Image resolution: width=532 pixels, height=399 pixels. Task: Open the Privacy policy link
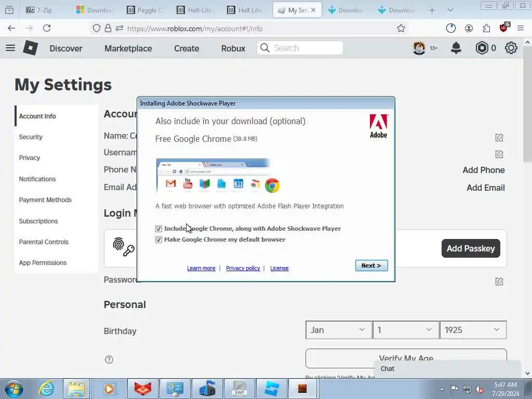point(243,268)
